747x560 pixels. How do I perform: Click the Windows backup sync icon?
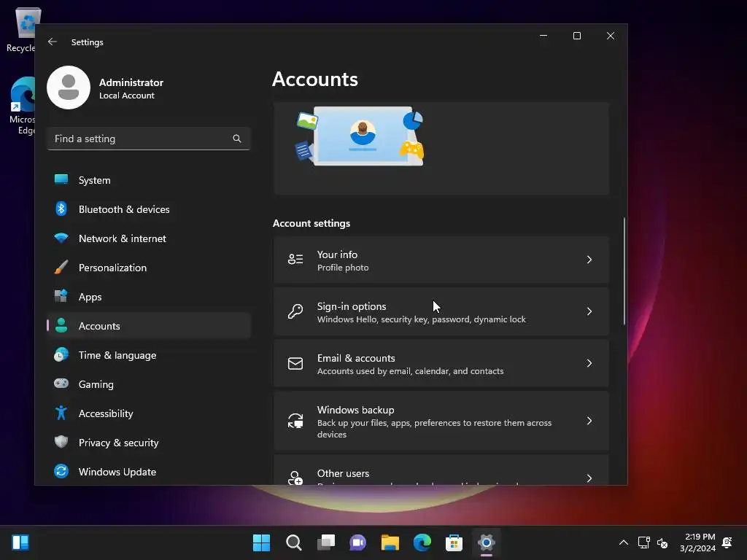(x=295, y=421)
